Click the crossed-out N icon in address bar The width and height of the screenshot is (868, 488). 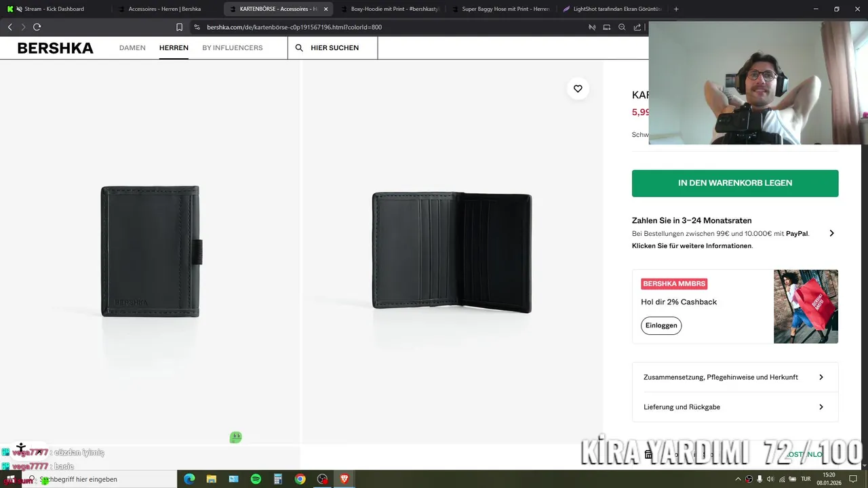pos(592,27)
